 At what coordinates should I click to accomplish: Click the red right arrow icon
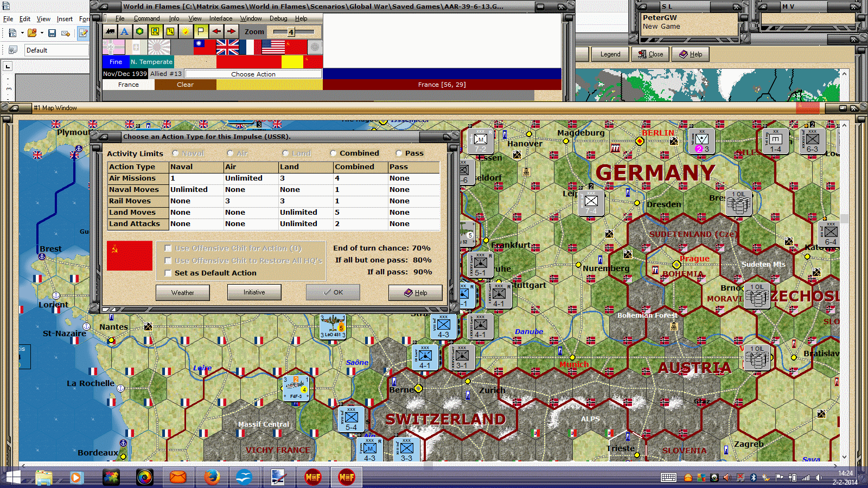point(231,31)
